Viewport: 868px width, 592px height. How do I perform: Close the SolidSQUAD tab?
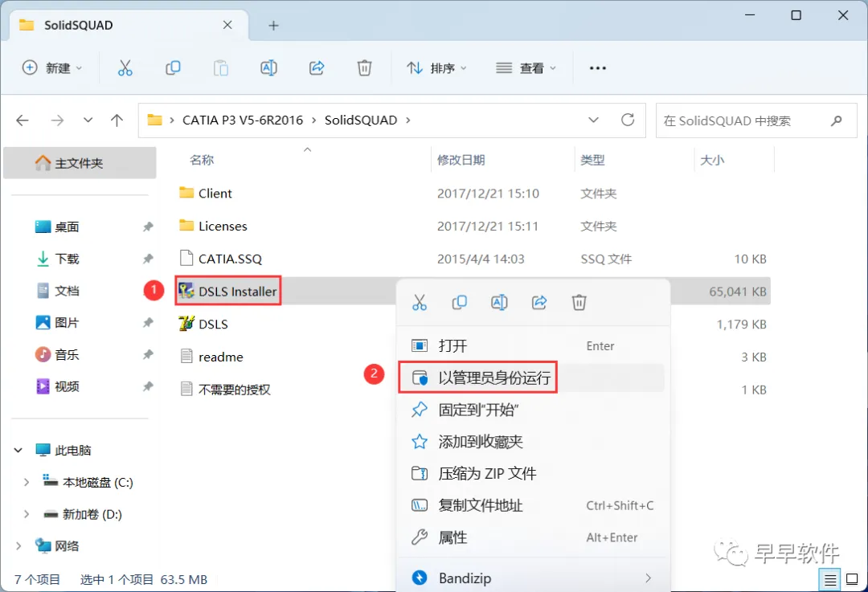[227, 25]
